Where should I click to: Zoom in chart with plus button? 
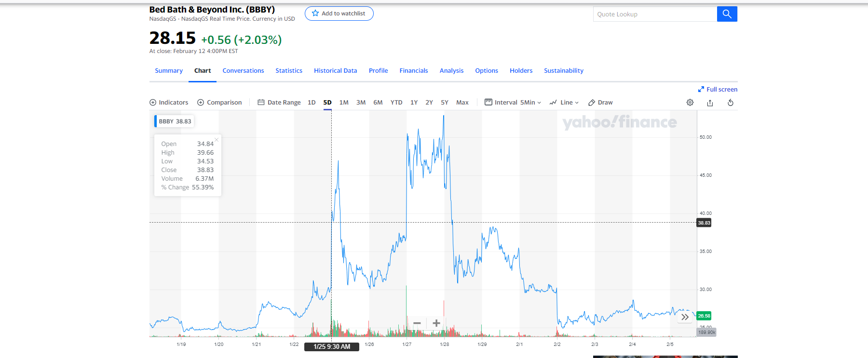point(436,323)
